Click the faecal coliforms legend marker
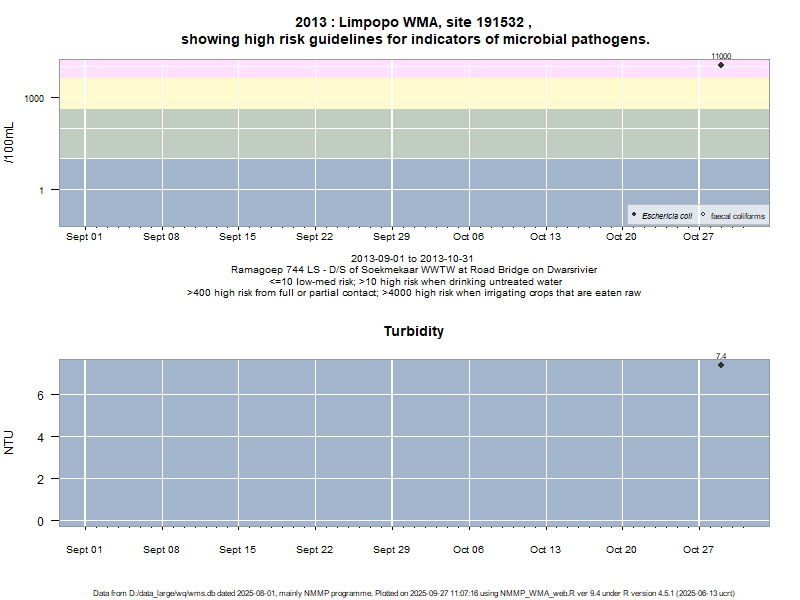The width and height of the screenshot is (800, 600). click(703, 215)
